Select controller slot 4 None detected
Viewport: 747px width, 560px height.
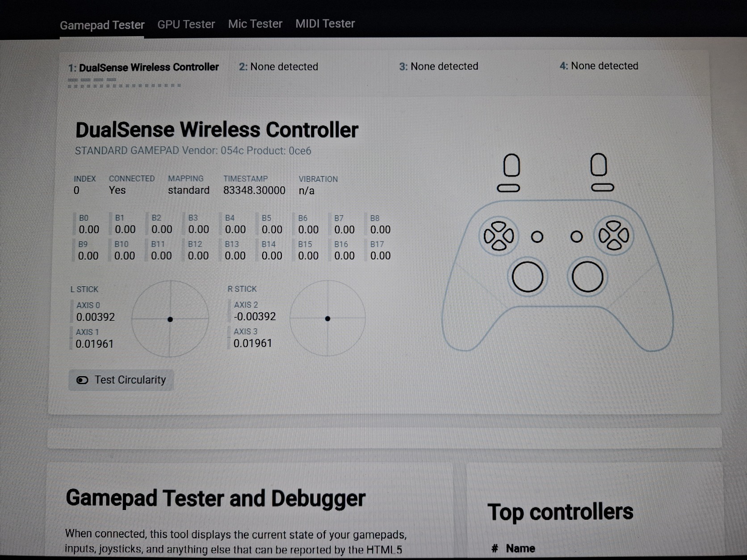pyautogui.click(x=599, y=66)
